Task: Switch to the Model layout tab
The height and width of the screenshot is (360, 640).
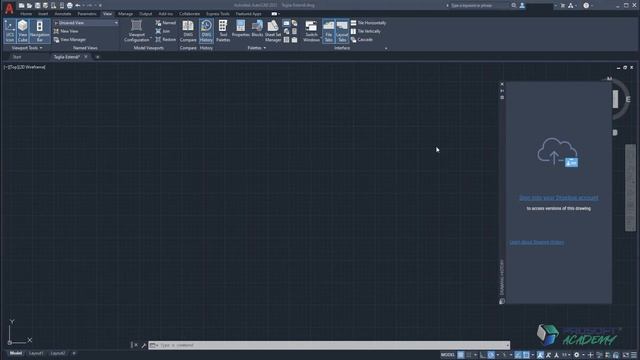Action: (16, 353)
